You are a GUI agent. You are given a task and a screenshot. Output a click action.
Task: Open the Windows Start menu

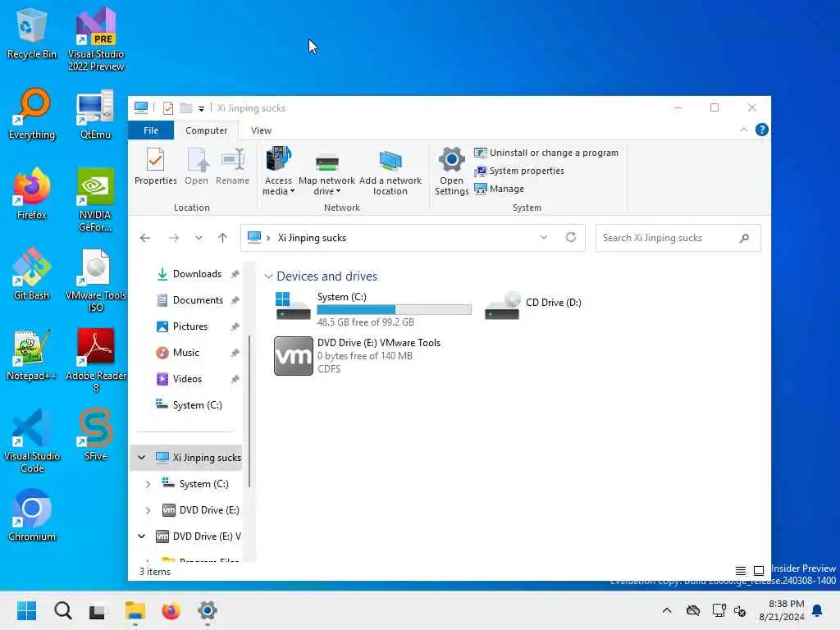pos(26,610)
